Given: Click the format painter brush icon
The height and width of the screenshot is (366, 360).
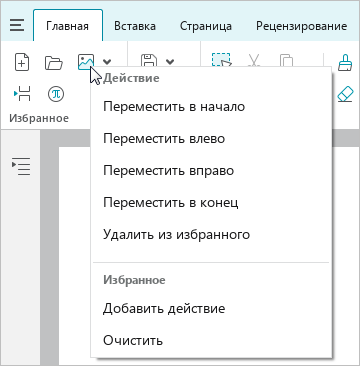Looking at the screenshot, I should (345, 62).
